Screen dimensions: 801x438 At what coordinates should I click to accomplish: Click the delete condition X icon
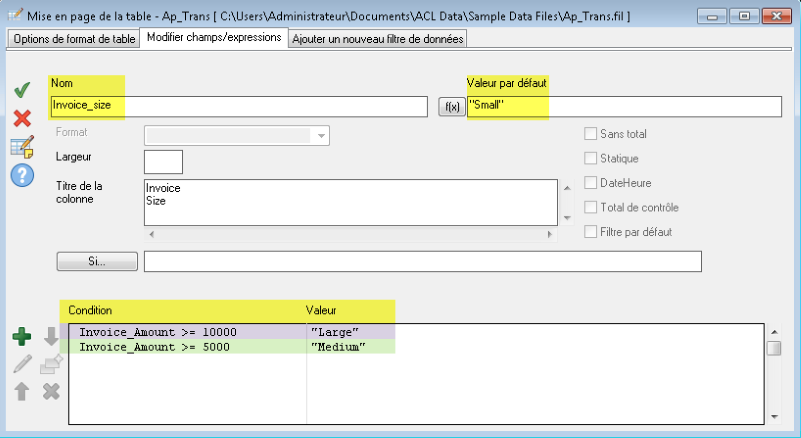point(51,391)
